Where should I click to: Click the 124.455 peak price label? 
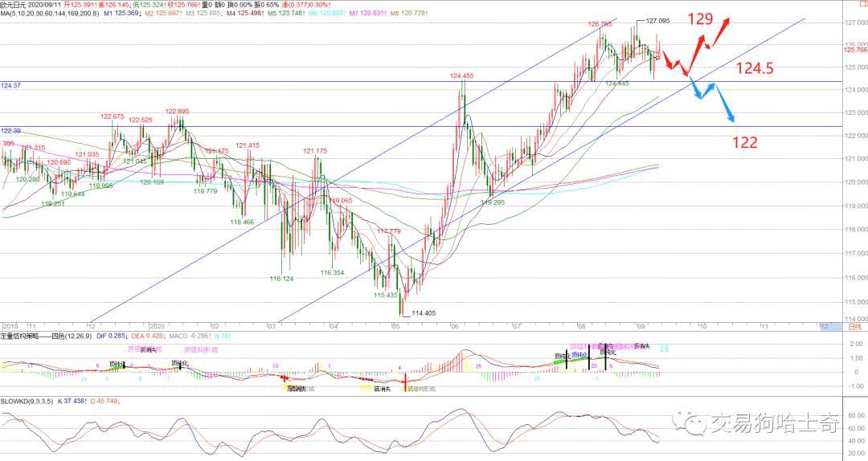coord(461,75)
